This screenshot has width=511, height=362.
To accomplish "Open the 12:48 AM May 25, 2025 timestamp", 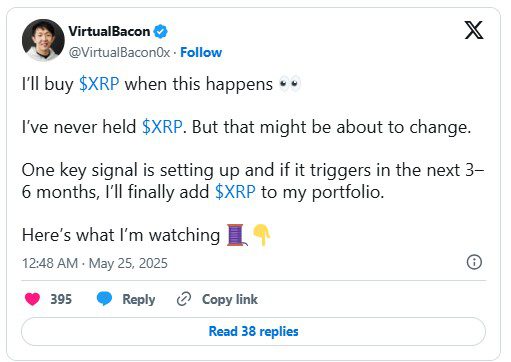I will [95, 263].
